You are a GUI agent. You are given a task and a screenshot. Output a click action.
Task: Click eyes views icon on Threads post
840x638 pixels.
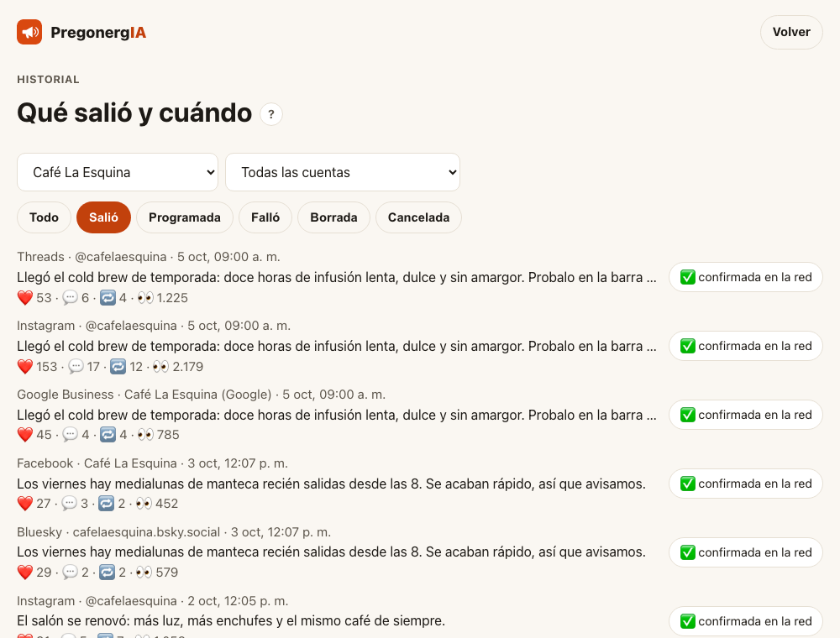(145, 297)
